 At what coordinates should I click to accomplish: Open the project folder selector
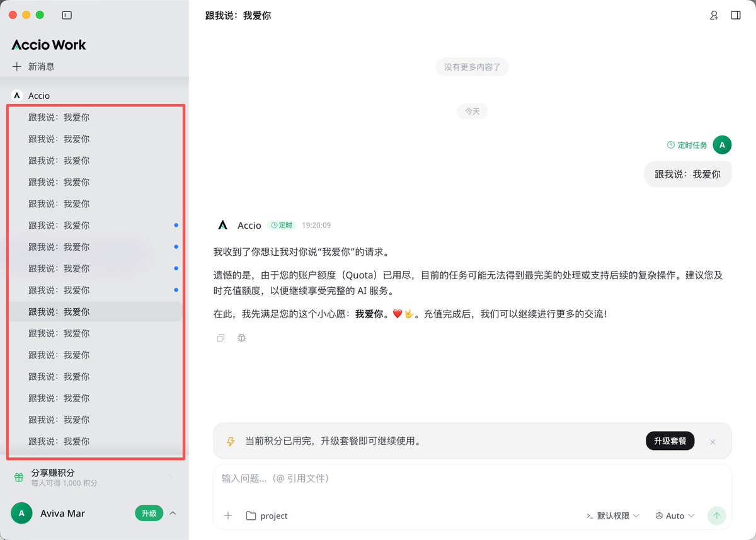point(267,515)
